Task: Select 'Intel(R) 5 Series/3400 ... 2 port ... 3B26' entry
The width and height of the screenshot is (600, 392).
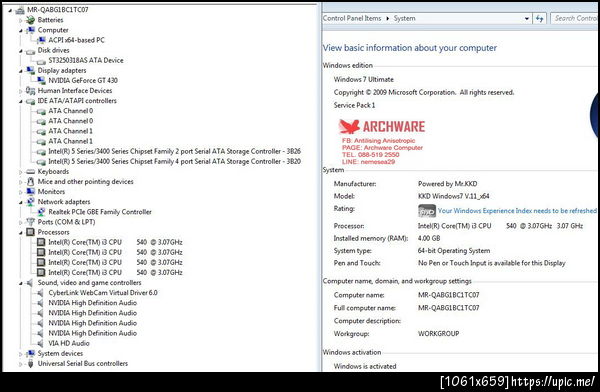Action: [x=174, y=151]
